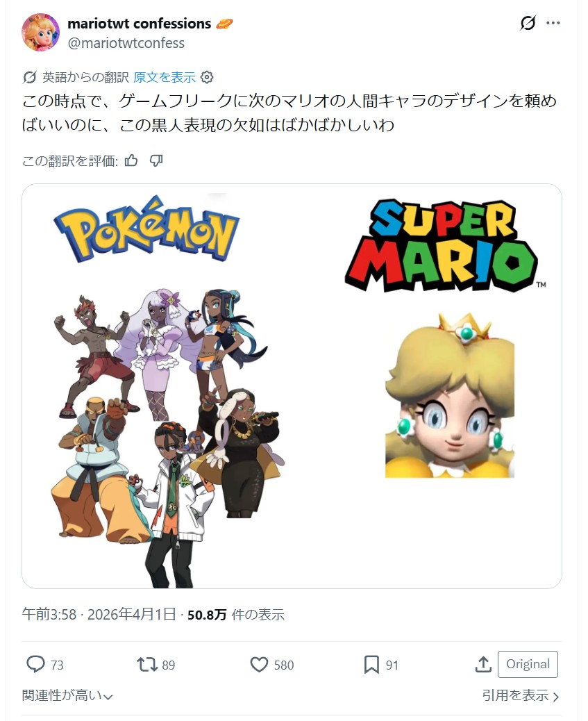588x721 pixels.
Task: Open the three-dot more options menu
Action: point(553,22)
